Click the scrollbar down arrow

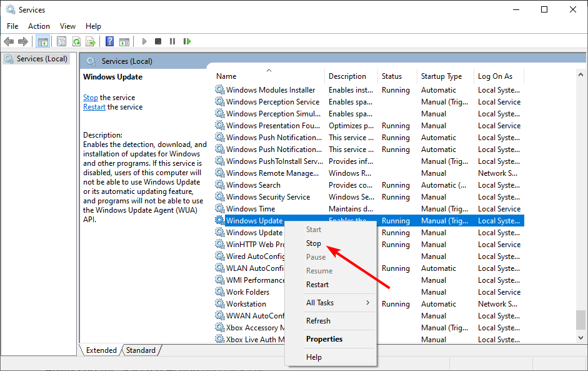[x=581, y=338]
